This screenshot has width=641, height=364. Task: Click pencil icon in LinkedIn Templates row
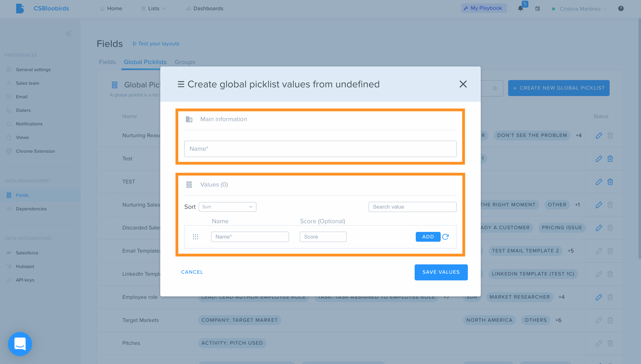599,274
